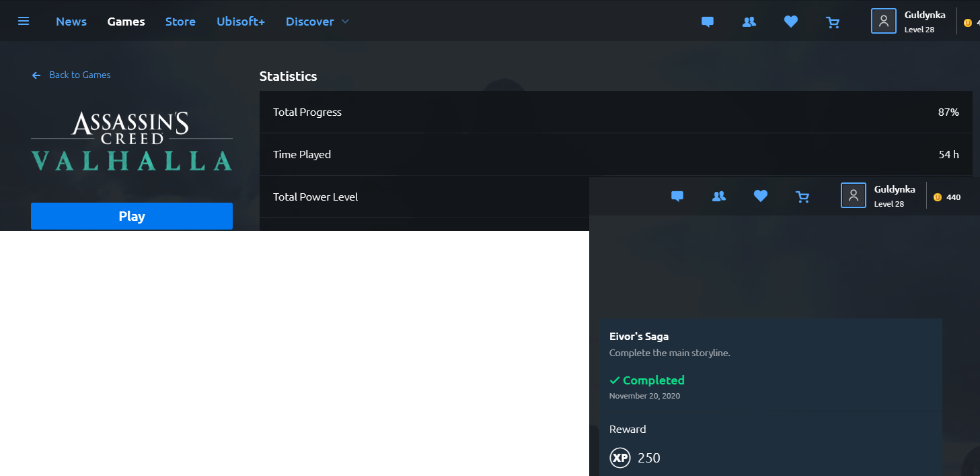The width and height of the screenshot is (980, 476).
Task: Select the Time Played row
Action: 616,154
